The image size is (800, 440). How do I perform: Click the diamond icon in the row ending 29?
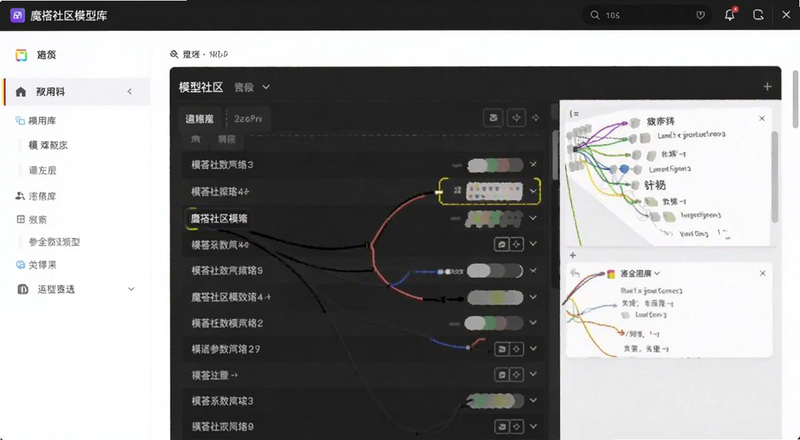coord(516,349)
